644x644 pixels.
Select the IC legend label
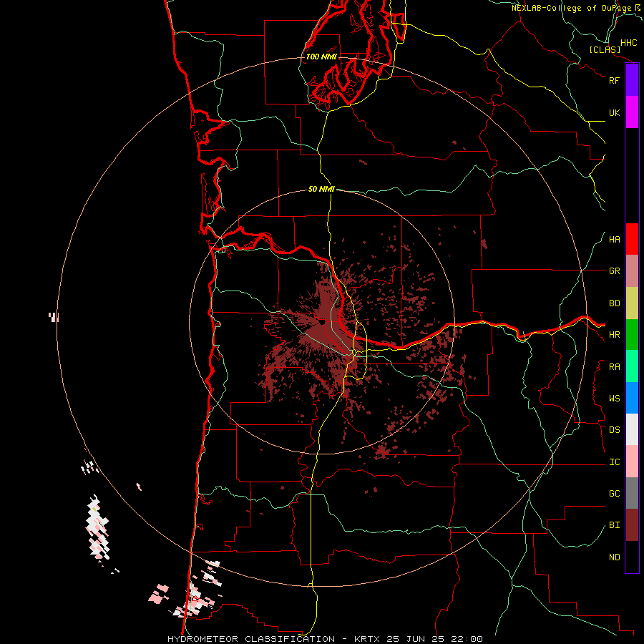point(614,462)
